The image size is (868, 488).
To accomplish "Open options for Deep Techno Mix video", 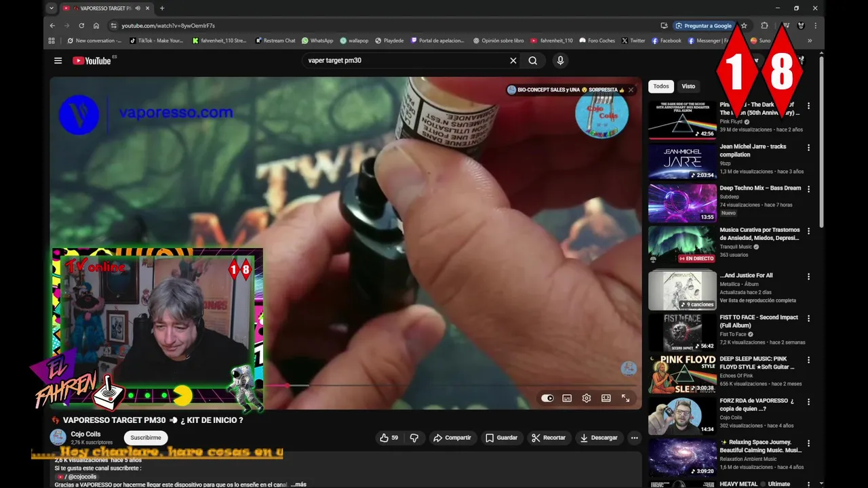I will point(808,189).
